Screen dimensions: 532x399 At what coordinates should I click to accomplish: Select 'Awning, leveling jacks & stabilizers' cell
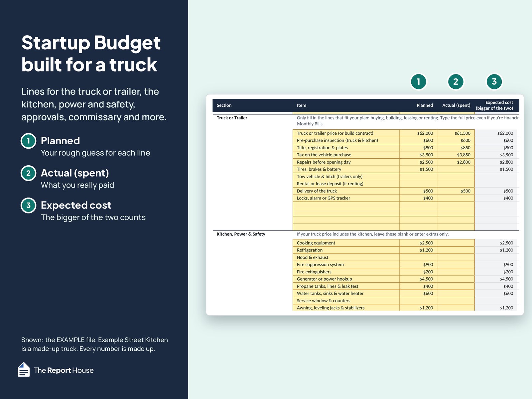point(346,308)
